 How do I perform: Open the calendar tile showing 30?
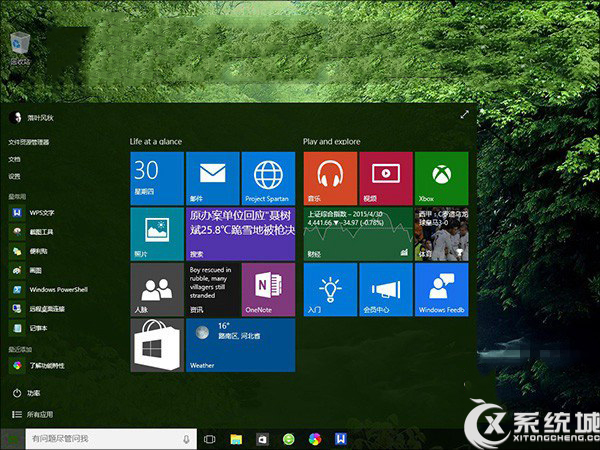click(x=157, y=178)
